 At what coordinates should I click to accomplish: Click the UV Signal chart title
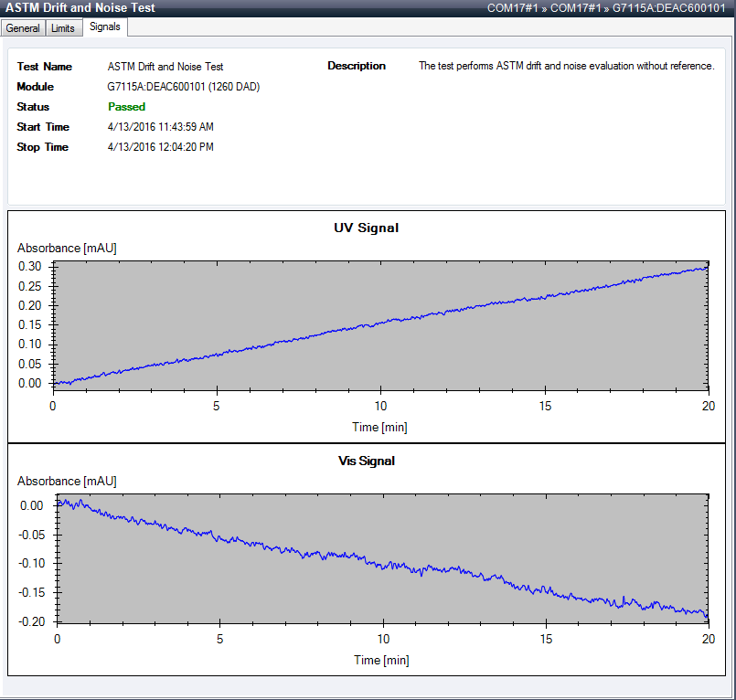coord(368,228)
